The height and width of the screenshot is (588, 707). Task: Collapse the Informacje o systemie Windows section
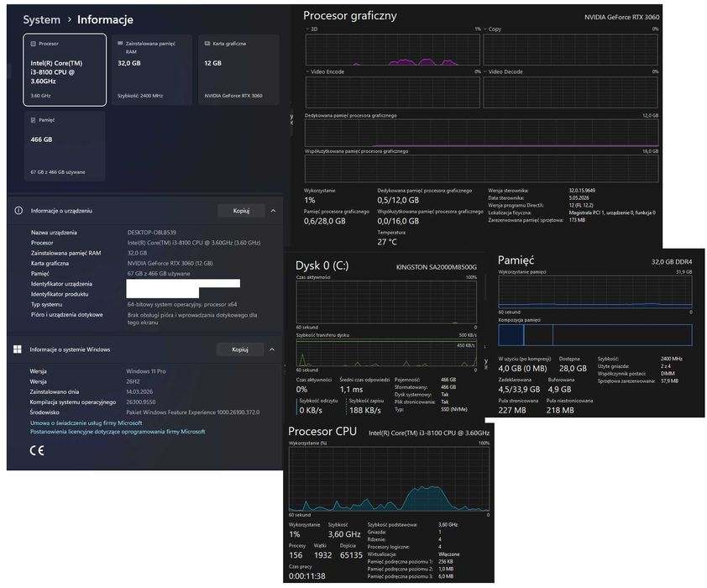(x=272, y=349)
